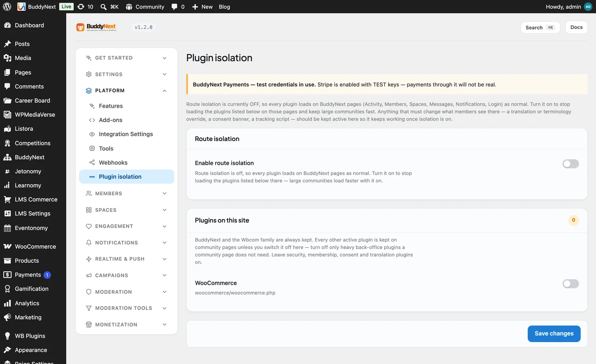The image size is (596, 364).
Task: Click the Career Board folder icon
Action: click(x=7, y=101)
